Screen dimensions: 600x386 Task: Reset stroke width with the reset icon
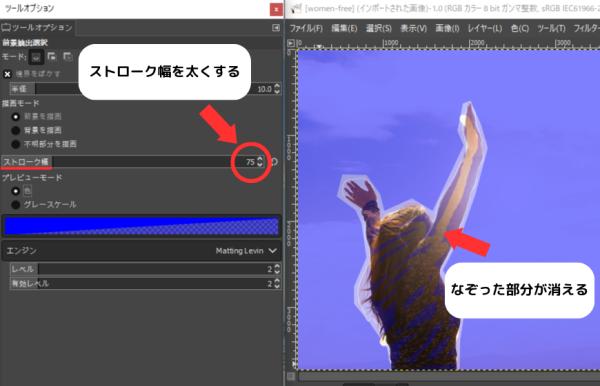(x=274, y=162)
